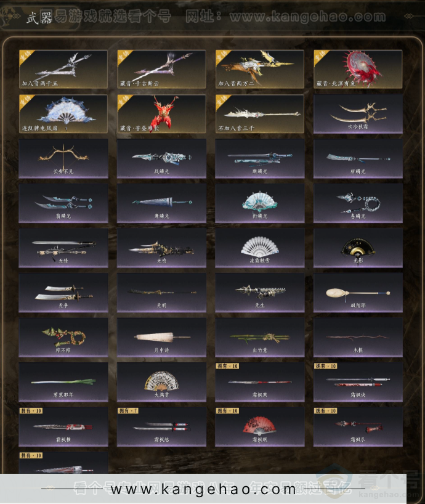Open the 长安不见 golden bow weapon
425x504 pixels.
click(63, 158)
